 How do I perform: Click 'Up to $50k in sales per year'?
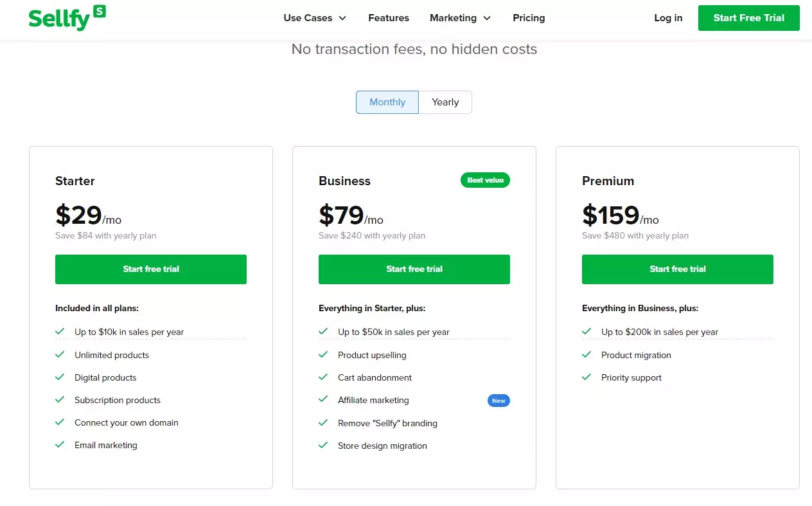pos(394,332)
